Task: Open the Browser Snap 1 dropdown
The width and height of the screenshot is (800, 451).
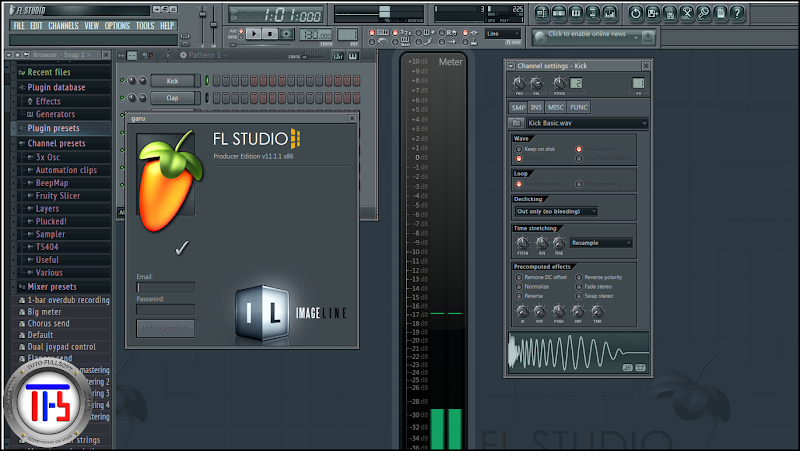Action: pos(61,55)
